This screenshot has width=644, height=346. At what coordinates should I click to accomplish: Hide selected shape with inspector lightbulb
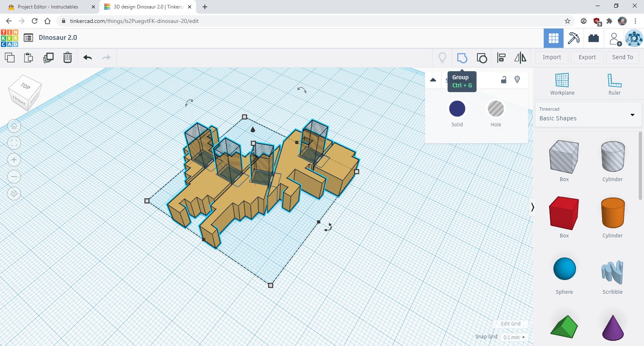click(x=517, y=80)
